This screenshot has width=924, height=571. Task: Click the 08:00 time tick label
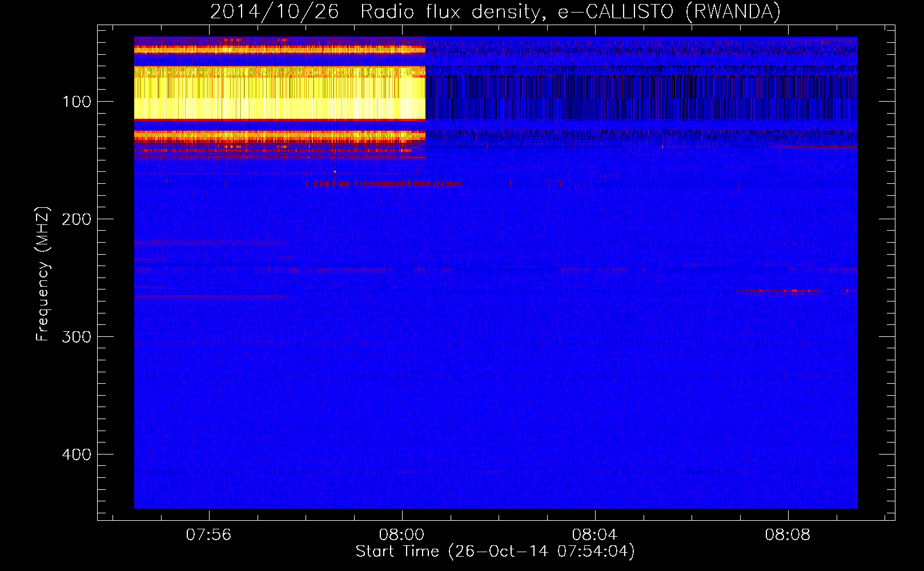coord(402,534)
